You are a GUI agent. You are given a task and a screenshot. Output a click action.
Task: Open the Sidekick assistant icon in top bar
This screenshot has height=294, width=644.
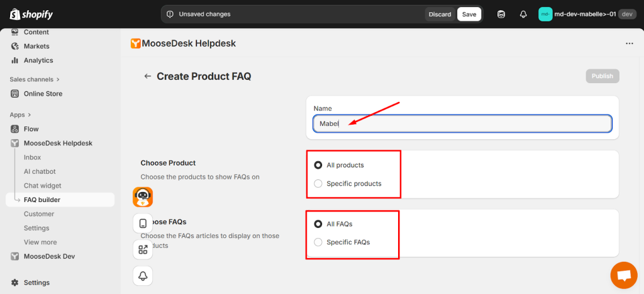point(501,14)
